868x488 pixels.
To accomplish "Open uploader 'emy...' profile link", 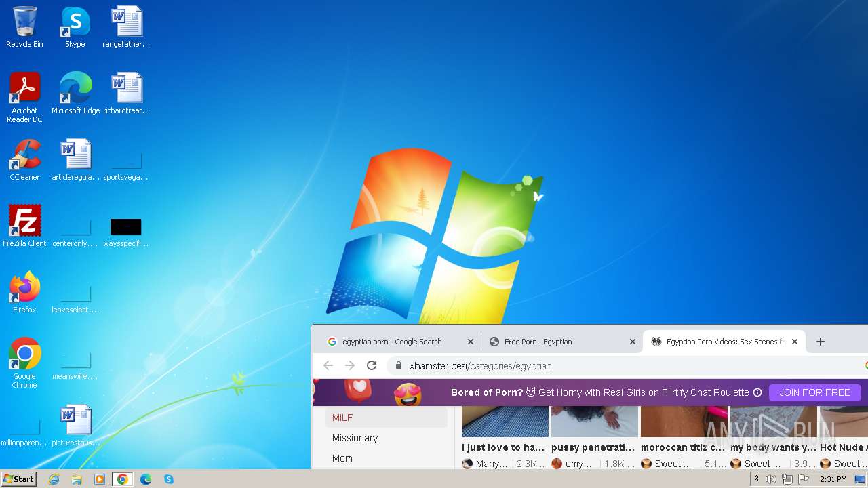I will 574,464.
